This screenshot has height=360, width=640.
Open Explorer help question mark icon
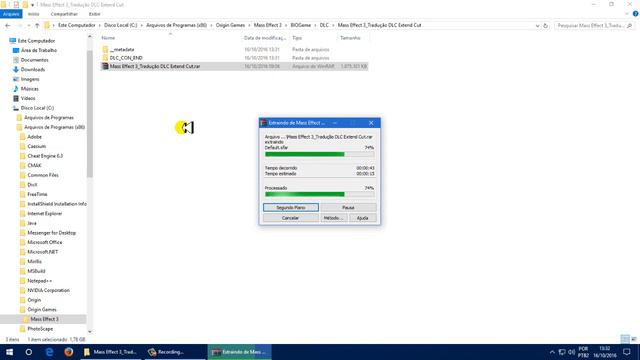(635, 14)
